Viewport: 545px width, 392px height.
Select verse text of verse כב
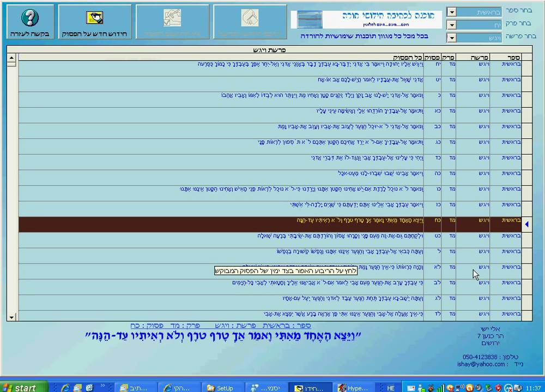(x=350, y=127)
